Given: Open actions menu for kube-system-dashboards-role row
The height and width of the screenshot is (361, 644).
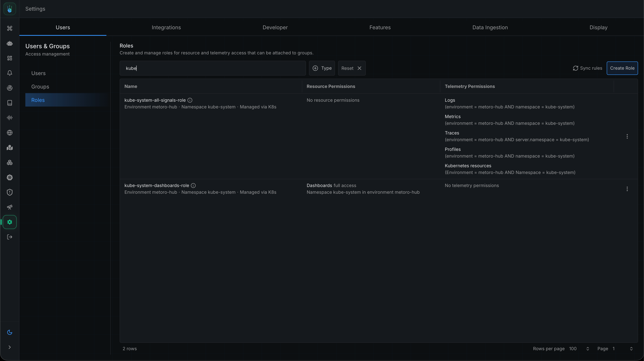Looking at the screenshot, I should [627, 189].
